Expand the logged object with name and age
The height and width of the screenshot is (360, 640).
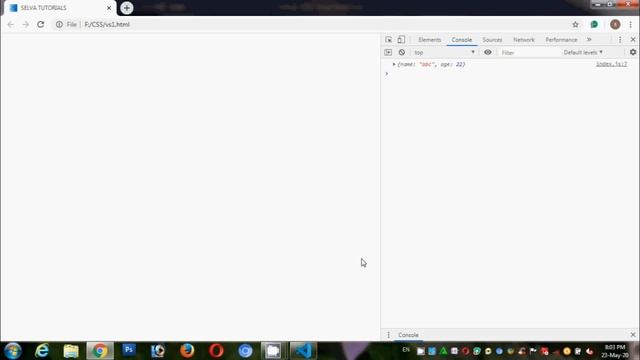pos(394,64)
